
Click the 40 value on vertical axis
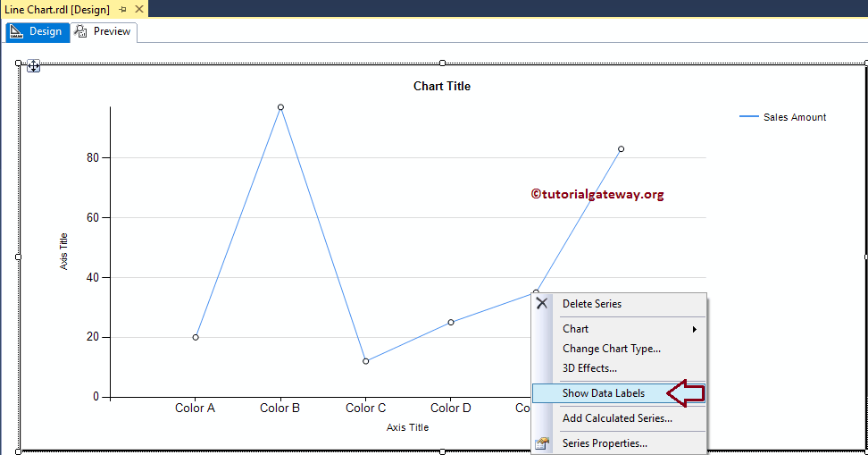click(93, 277)
